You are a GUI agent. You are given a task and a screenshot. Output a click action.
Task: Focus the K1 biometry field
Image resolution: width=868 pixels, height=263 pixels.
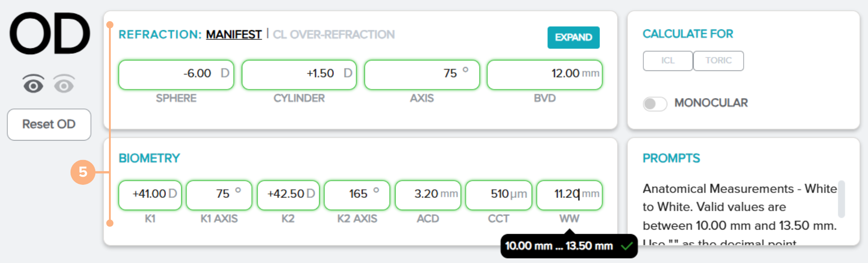point(150,195)
